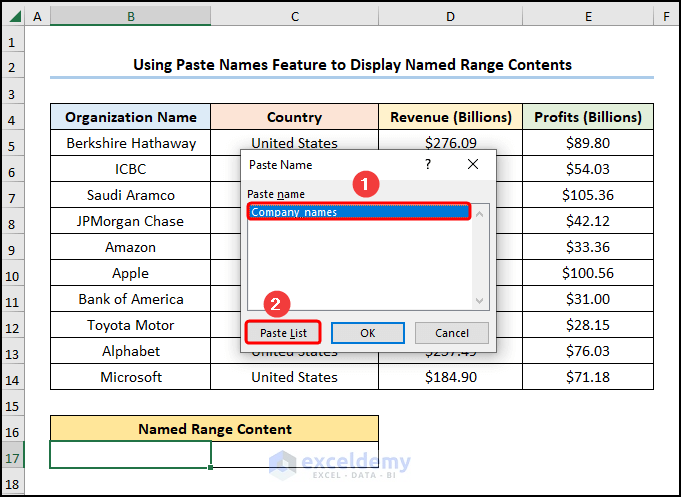Select the Alphabet cell
This screenshot has height=497, width=681.
coord(130,351)
